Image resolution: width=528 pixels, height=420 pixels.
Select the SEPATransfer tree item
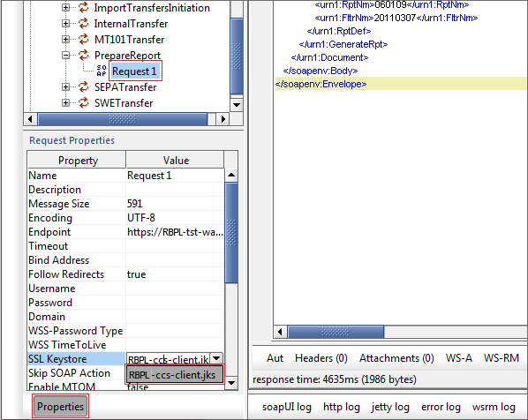point(125,87)
